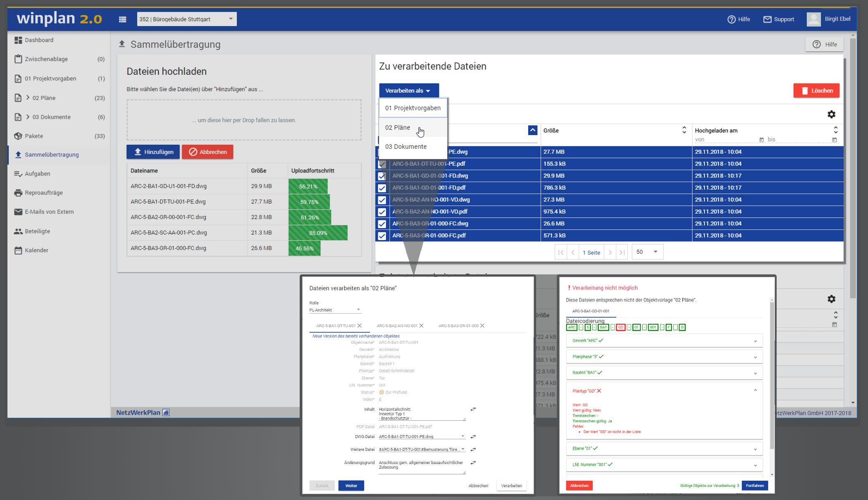Switch to the ARC-5-BA2-AN-NO-001 tab
The height and width of the screenshot is (500, 868).
(x=397, y=326)
